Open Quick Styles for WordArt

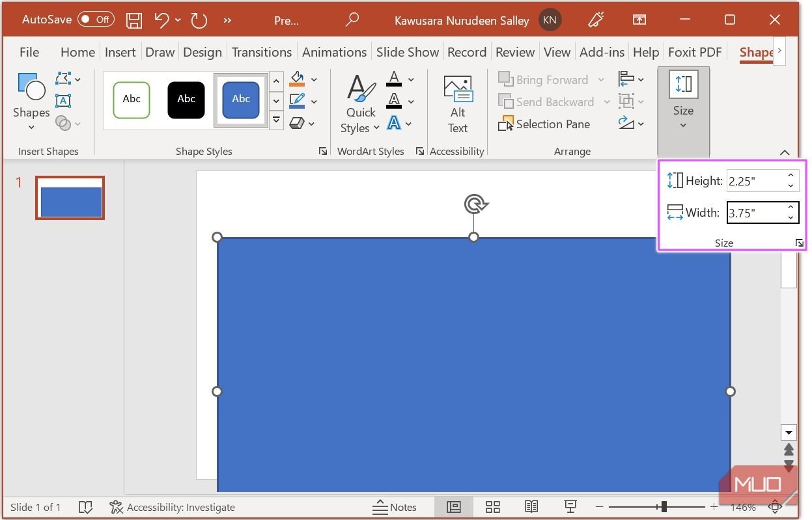click(361, 103)
